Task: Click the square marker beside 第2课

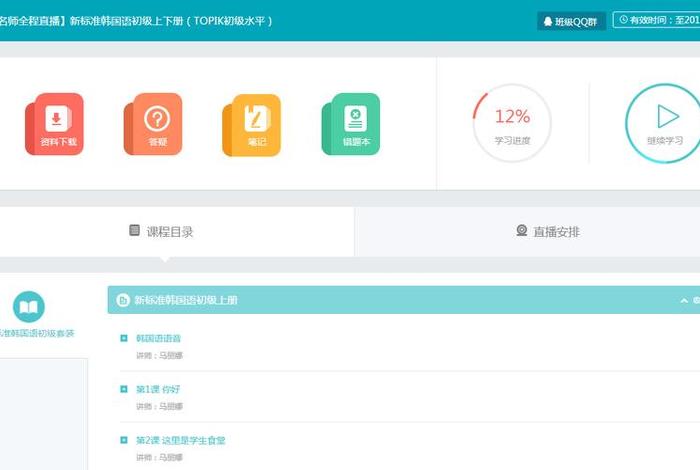Action: click(x=124, y=440)
